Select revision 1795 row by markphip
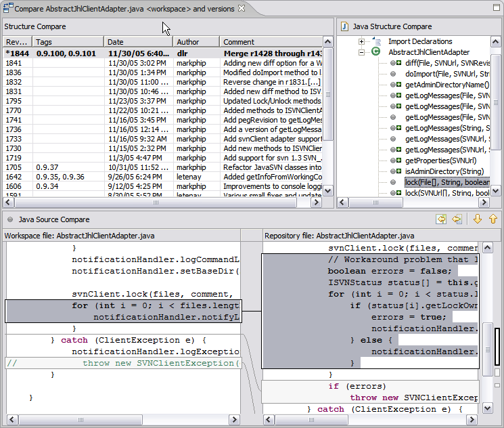This screenshot has width=504, height=428. pyautogui.click(x=162, y=101)
